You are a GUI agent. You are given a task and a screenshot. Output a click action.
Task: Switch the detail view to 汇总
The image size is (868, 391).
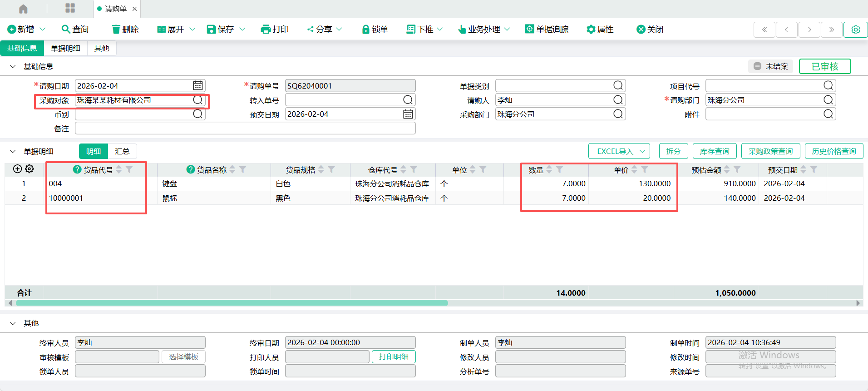coord(122,151)
